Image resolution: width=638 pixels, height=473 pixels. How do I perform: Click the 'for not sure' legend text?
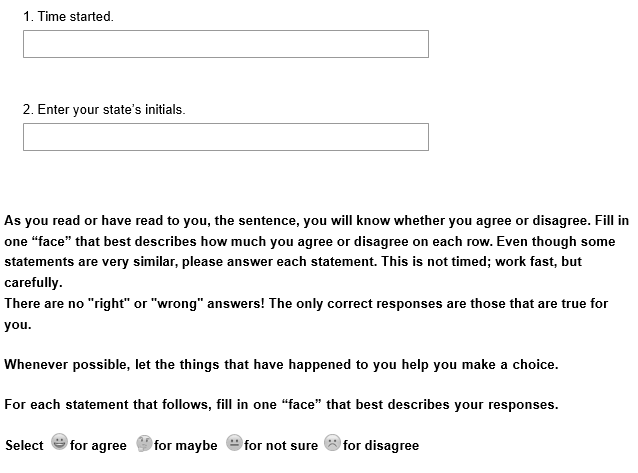(x=281, y=446)
